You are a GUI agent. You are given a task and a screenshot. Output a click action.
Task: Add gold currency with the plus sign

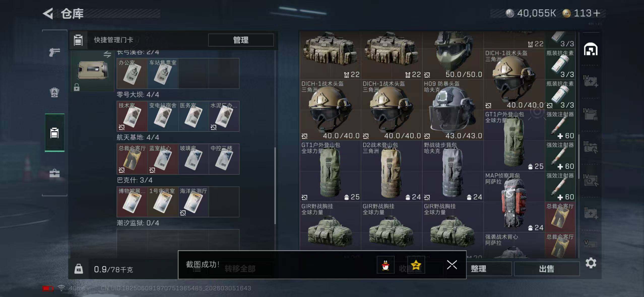click(597, 13)
